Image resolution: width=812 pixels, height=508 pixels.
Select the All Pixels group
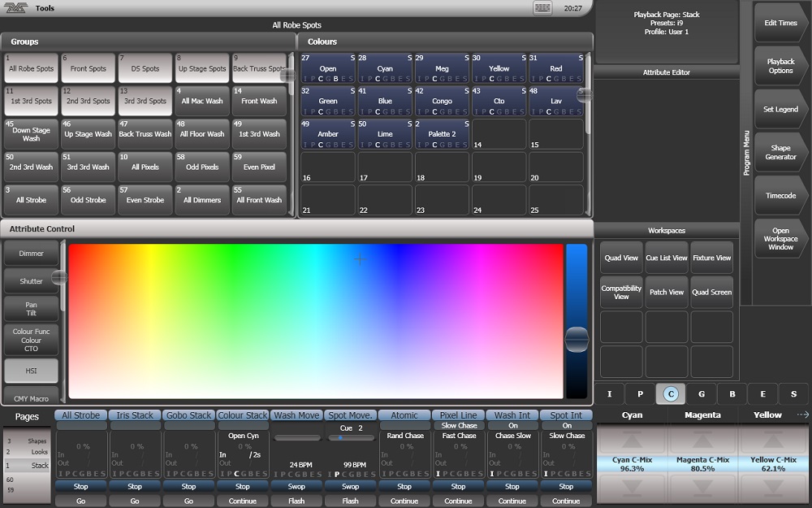coord(145,167)
